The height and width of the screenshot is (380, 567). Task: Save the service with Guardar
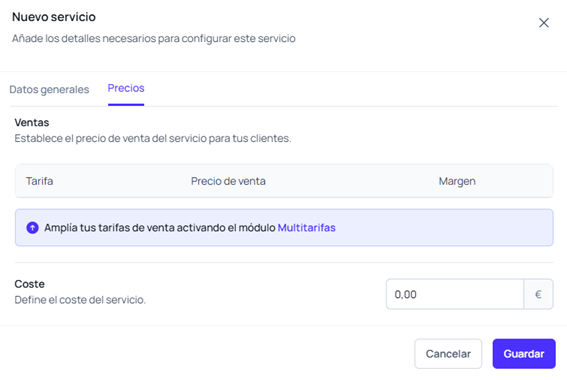pyautogui.click(x=524, y=354)
